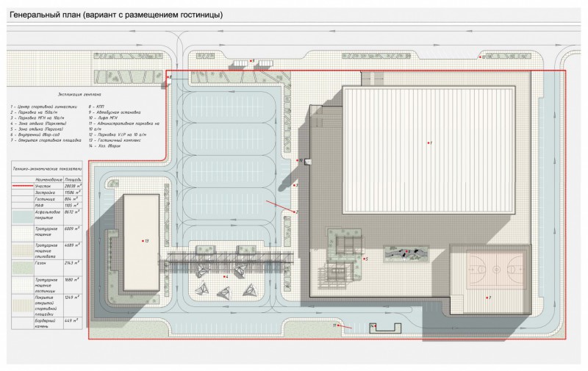
Task: Click marker 13 on the hotel building
Action: tap(145, 240)
